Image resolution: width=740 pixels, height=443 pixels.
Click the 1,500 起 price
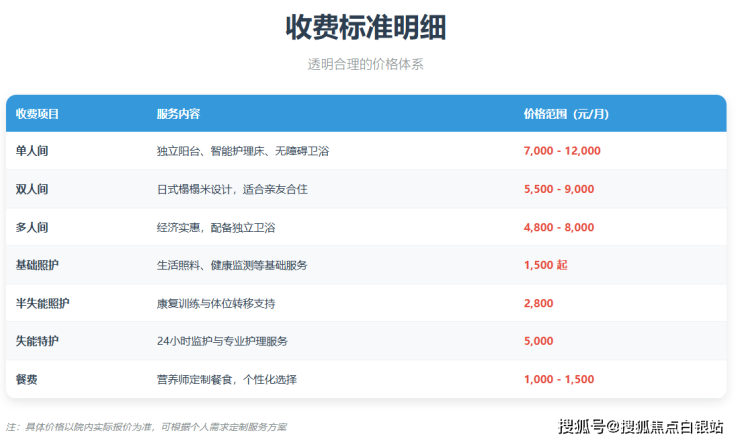[545, 265]
